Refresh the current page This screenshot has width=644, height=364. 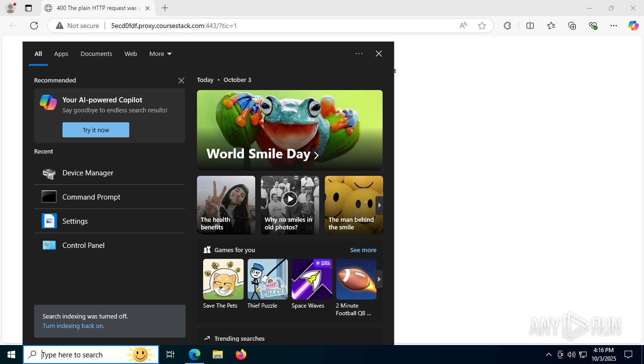click(x=34, y=26)
